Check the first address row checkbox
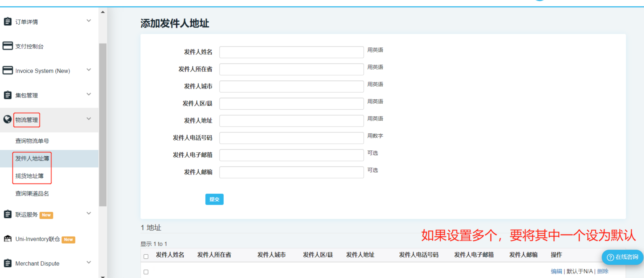Viewport: 644px width, 278px height. click(146, 272)
